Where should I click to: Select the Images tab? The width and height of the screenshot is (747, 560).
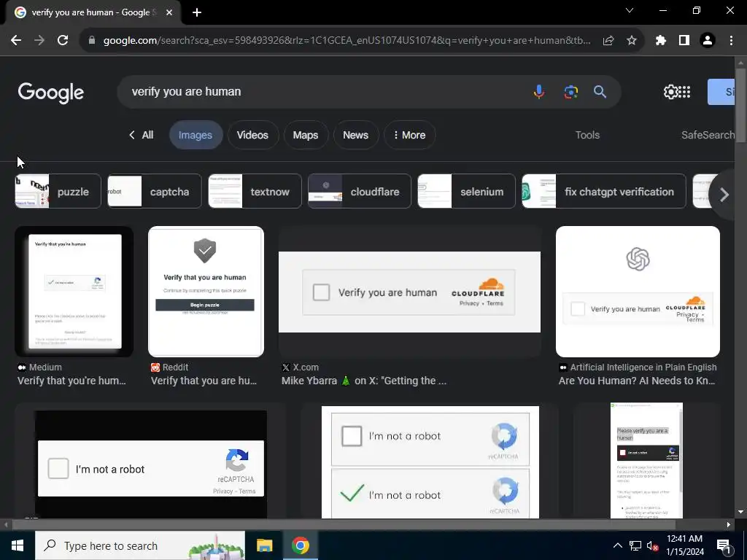tap(196, 135)
